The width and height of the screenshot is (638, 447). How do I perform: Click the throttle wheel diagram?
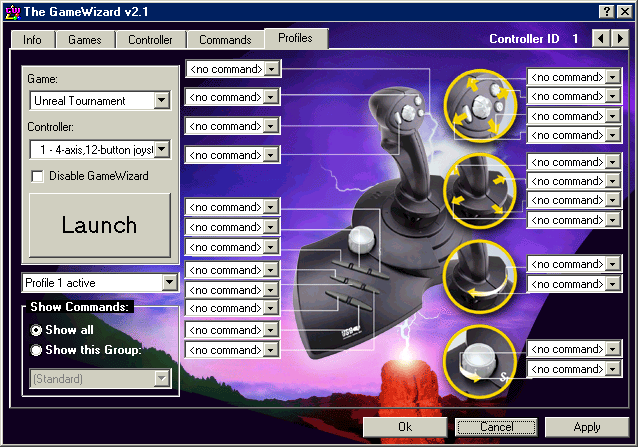(x=480, y=362)
